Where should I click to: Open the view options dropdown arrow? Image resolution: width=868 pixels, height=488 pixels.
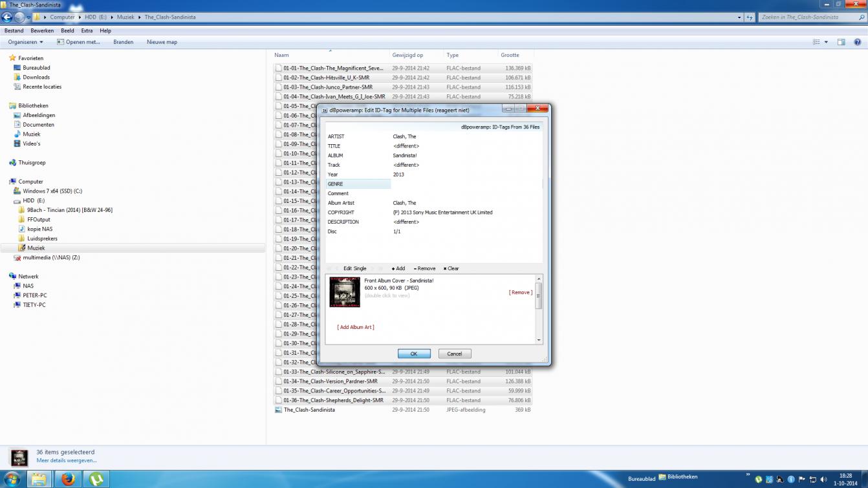pos(826,42)
